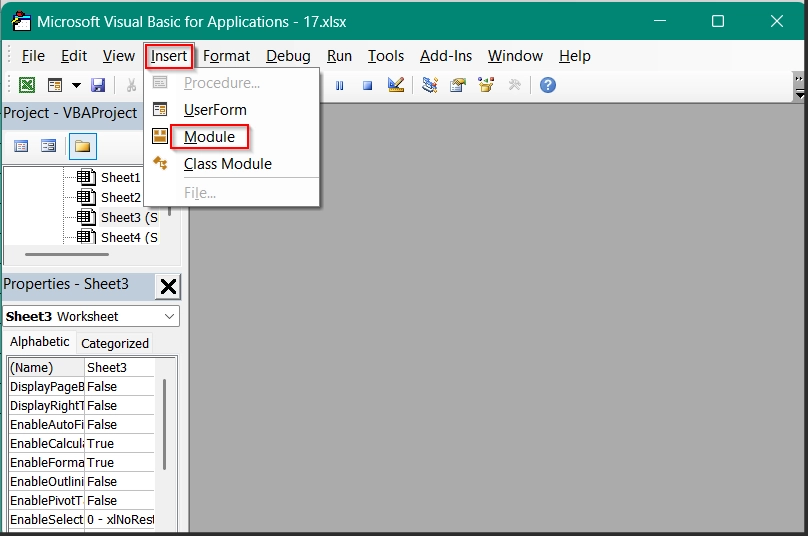Click the EnableCalculation True value
Viewport: 808px width, 536px height.
pyautogui.click(x=120, y=444)
